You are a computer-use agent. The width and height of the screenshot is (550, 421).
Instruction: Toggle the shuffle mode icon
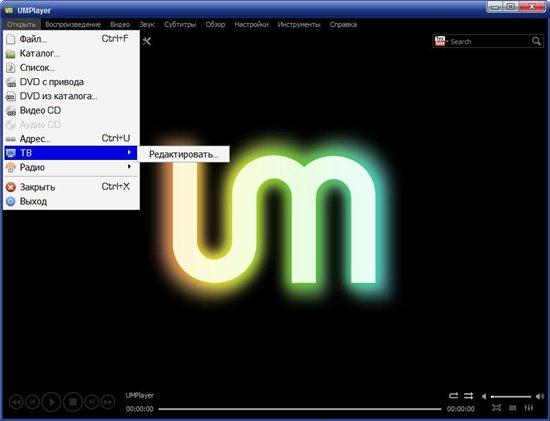pyautogui.click(x=469, y=396)
